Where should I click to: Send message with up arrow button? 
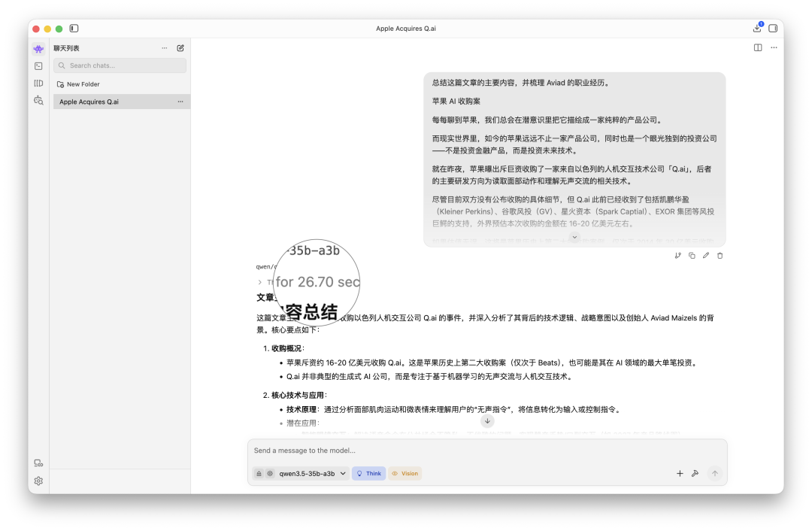pos(715,474)
